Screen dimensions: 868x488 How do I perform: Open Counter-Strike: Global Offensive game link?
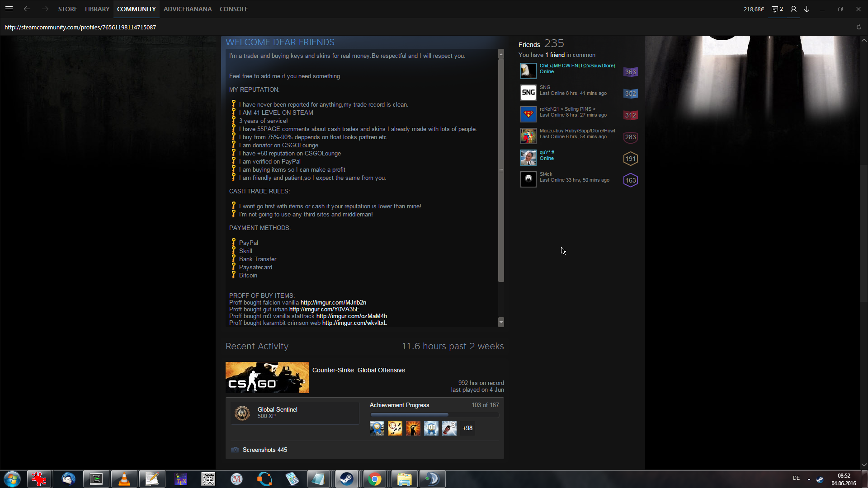(359, 370)
